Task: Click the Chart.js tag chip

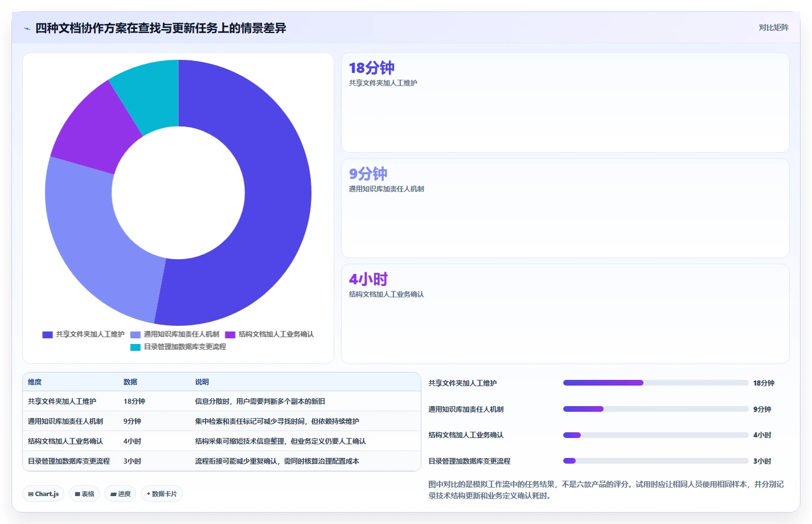Action: 43,494
